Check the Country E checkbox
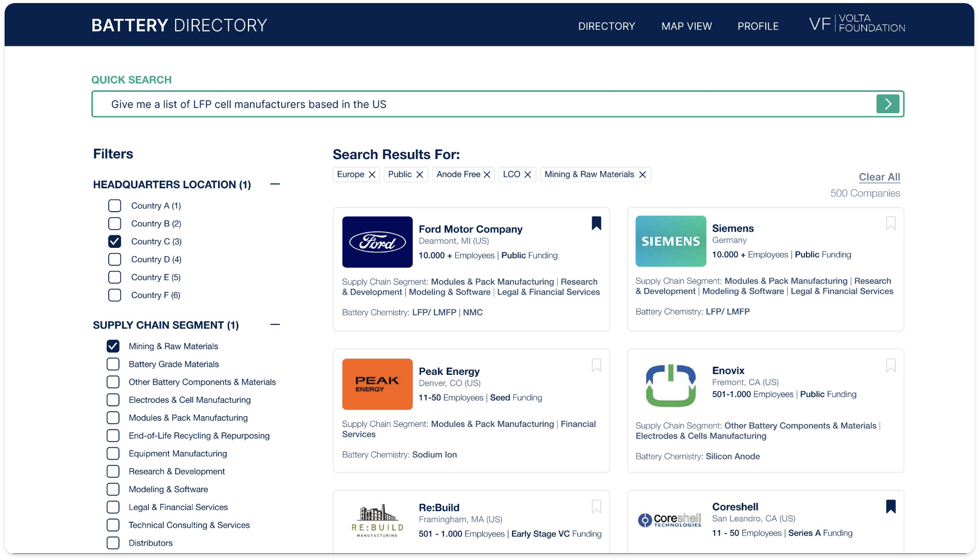Viewport: 979px width, 560px height. click(115, 277)
